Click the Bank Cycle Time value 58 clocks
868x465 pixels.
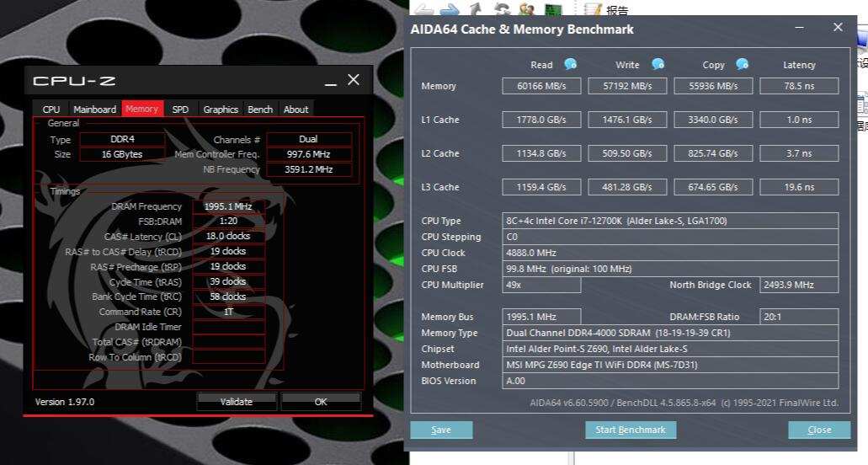click(x=229, y=297)
